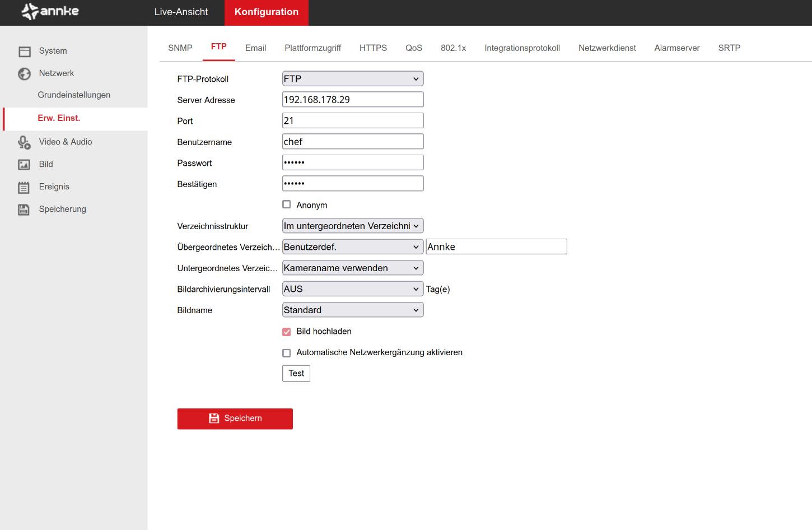The image size is (812, 530).
Task: Click the annke logo
Action: [50, 12]
